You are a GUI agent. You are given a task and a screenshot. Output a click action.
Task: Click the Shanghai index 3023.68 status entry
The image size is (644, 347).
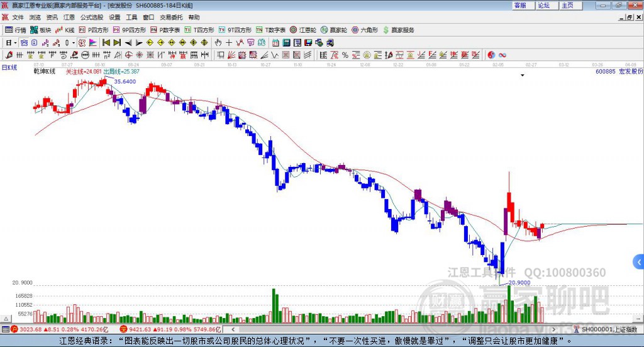[60, 329]
